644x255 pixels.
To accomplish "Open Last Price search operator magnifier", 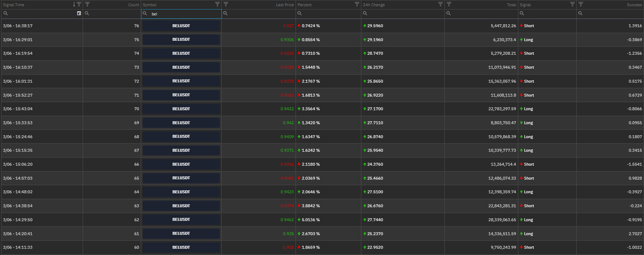I will pos(225,13).
